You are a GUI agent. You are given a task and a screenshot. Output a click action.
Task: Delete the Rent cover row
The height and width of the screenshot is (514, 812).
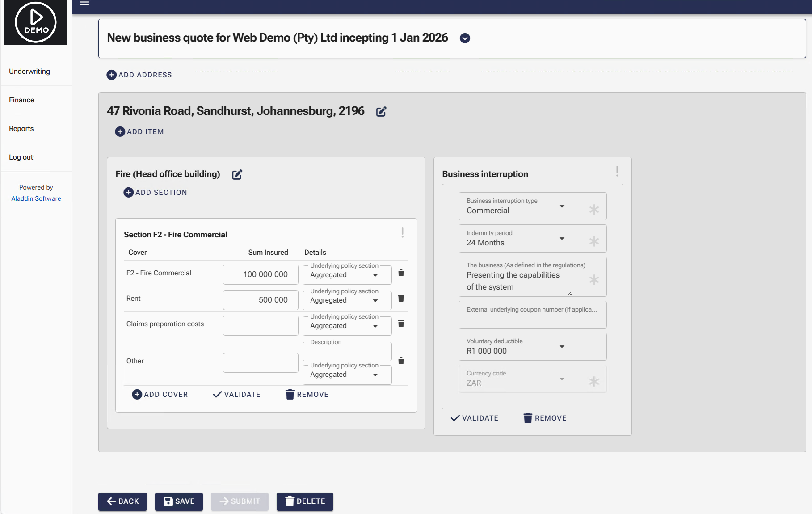(400, 298)
